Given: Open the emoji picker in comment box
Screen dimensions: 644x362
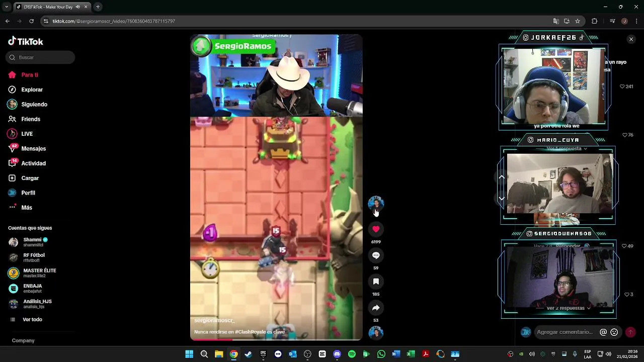Looking at the screenshot, I should 614,332.
